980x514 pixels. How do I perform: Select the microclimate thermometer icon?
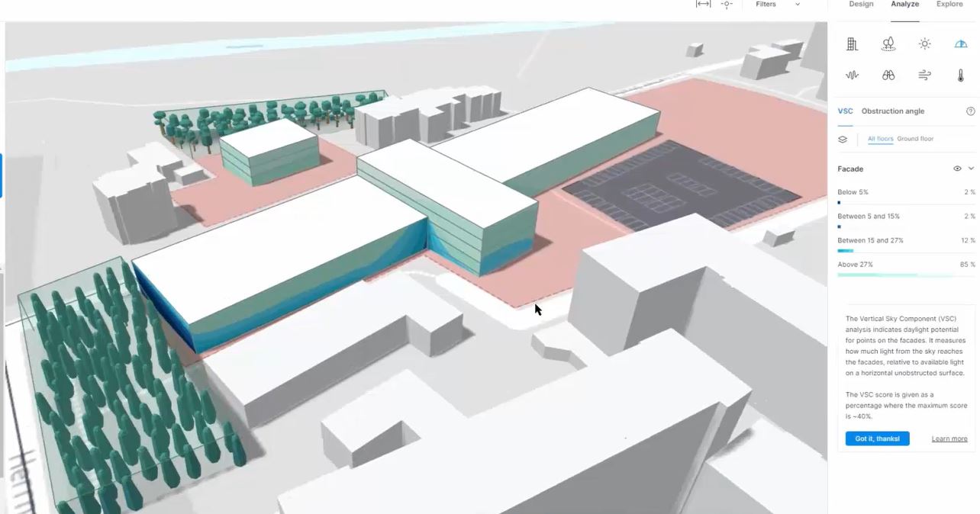click(x=961, y=75)
